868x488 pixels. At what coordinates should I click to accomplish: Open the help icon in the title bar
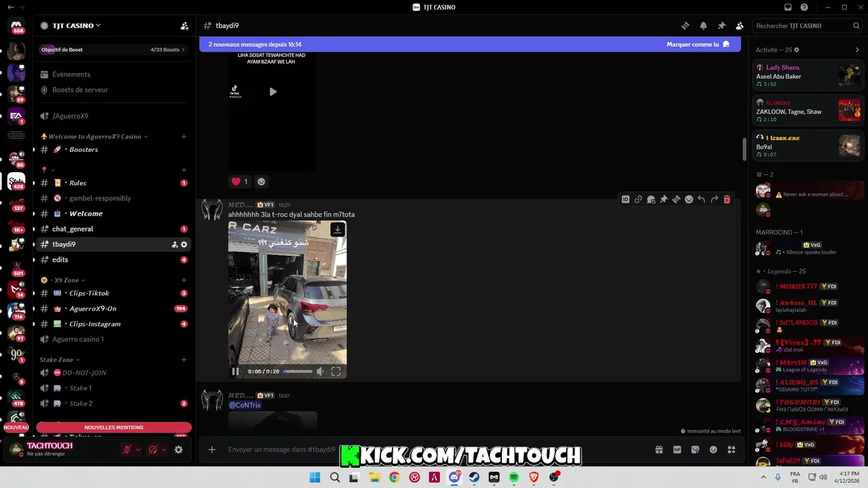pyautogui.click(x=804, y=7)
